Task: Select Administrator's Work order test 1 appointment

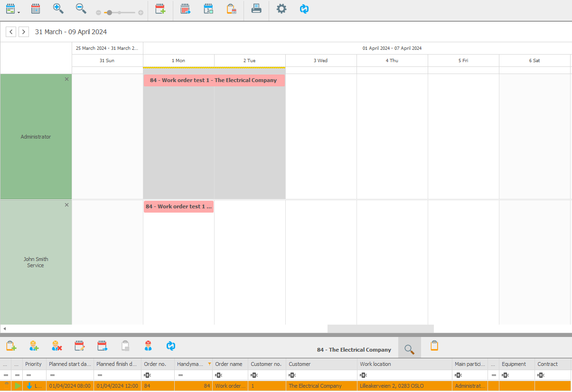Action: pyautogui.click(x=214, y=80)
